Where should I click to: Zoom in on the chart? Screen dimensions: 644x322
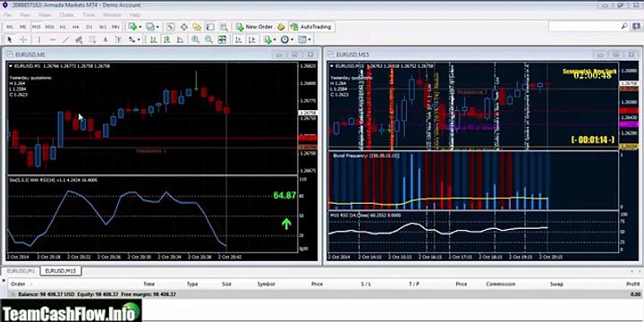click(196, 40)
